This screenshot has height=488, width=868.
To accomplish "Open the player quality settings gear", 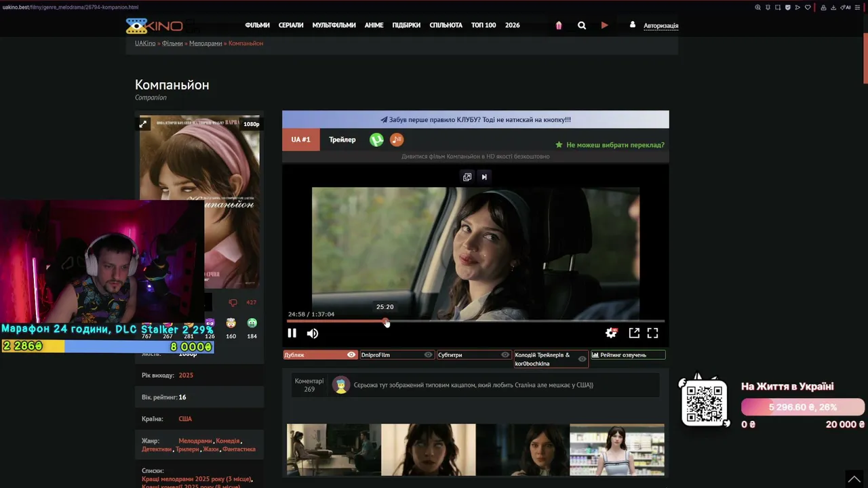I will pyautogui.click(x=611, y=333).
